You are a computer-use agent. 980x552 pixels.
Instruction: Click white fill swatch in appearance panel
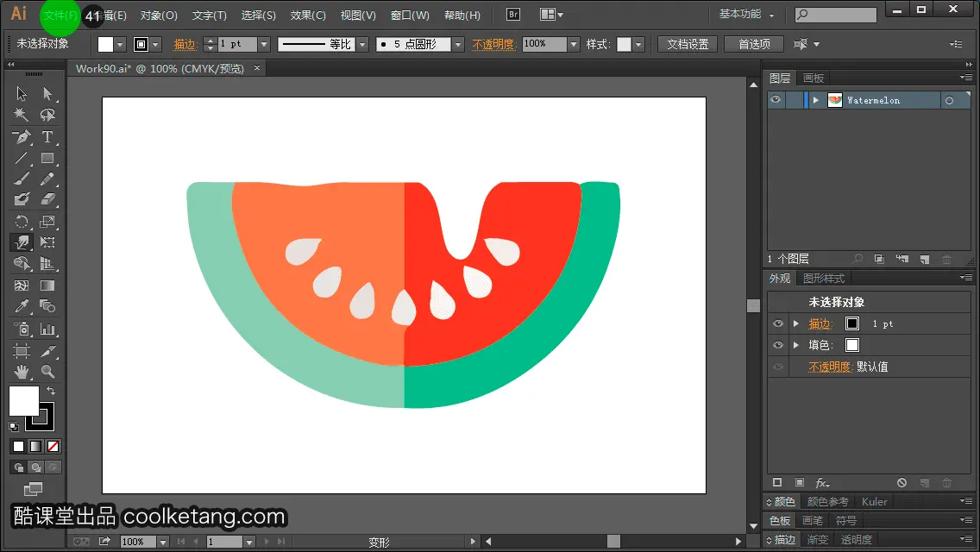(x=851, y=345)
